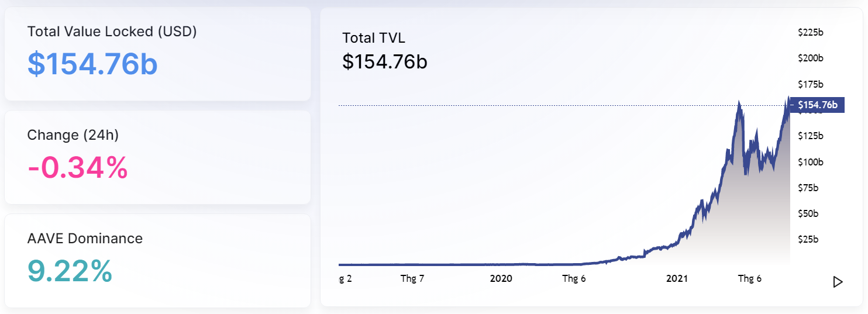Click the $175b y-axis label
This screenshot has width=868, height=314.
coord(811,84)
